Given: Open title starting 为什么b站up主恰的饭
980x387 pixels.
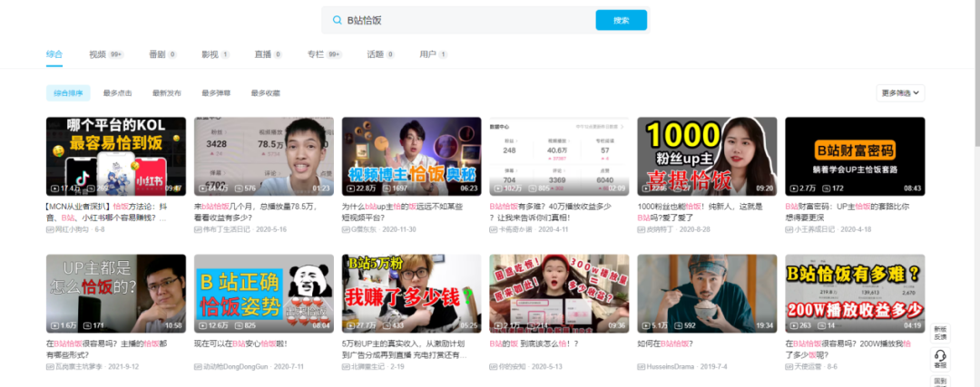Looking at the screenshot, I should pos(403,212).
